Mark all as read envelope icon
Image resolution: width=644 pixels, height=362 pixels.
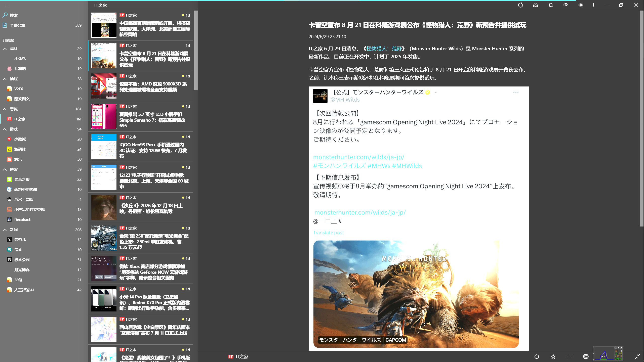pos(536,5)
